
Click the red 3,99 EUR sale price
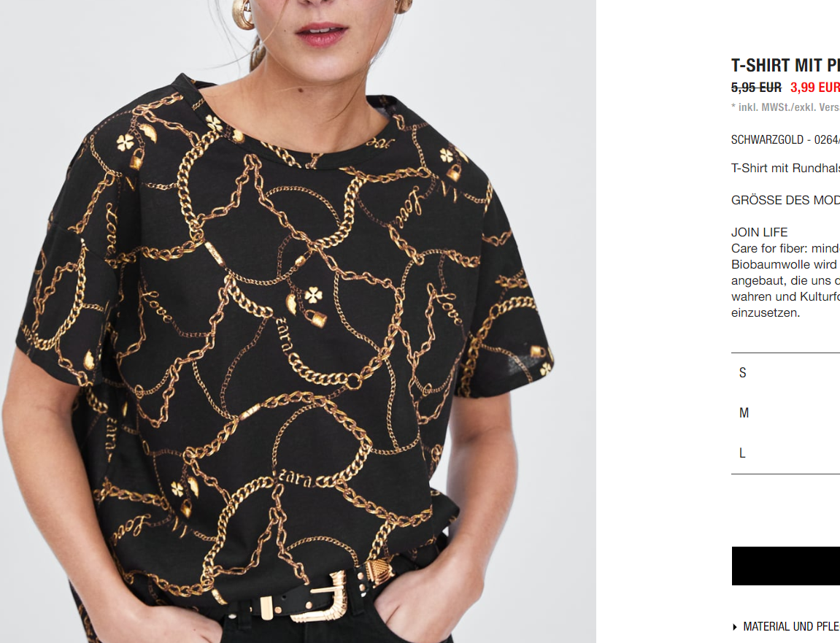point(814,88)
